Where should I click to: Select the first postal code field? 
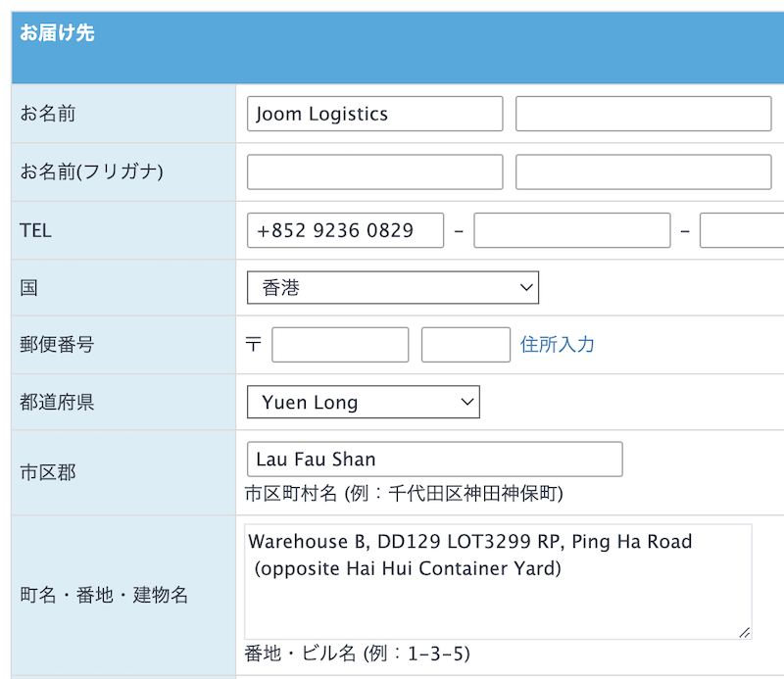(340, 345)
